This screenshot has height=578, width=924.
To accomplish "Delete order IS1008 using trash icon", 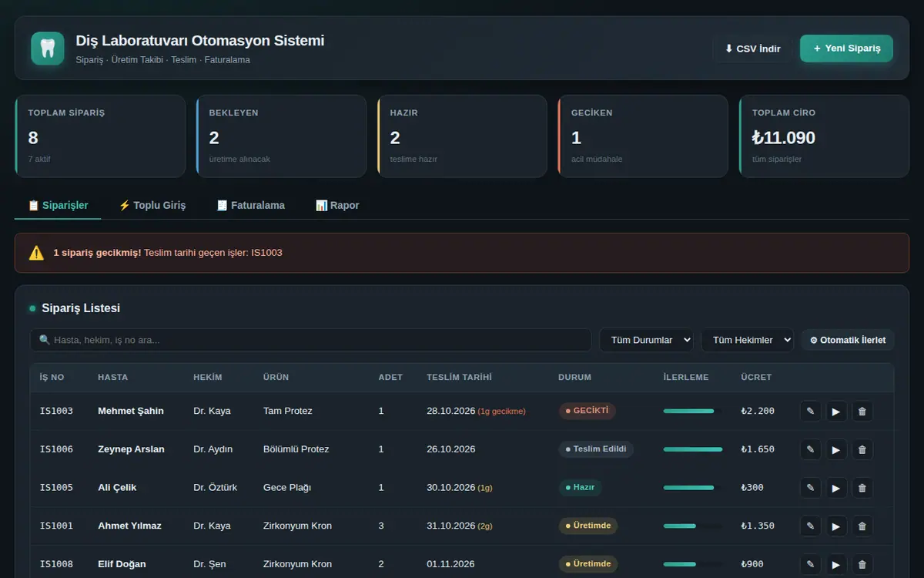I will tap(862, 564).
